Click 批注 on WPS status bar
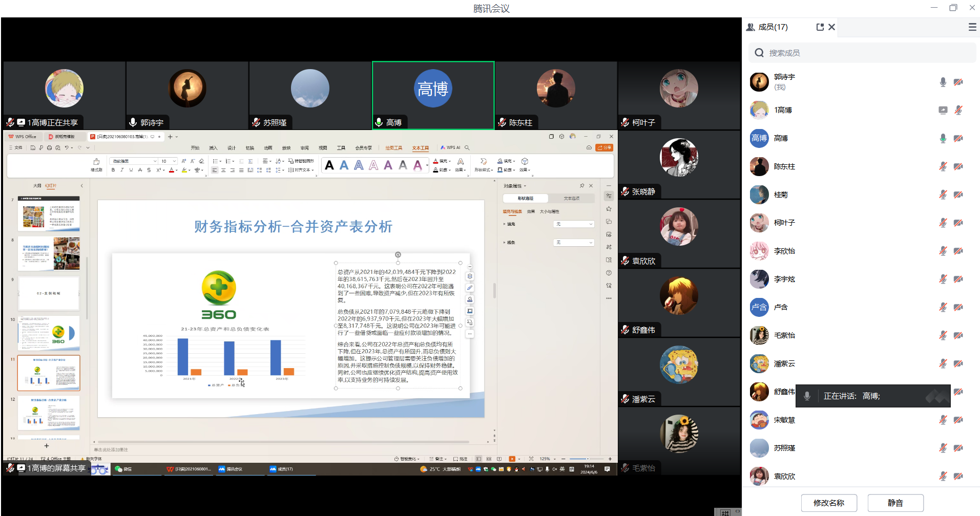 [x=461, y=459]
